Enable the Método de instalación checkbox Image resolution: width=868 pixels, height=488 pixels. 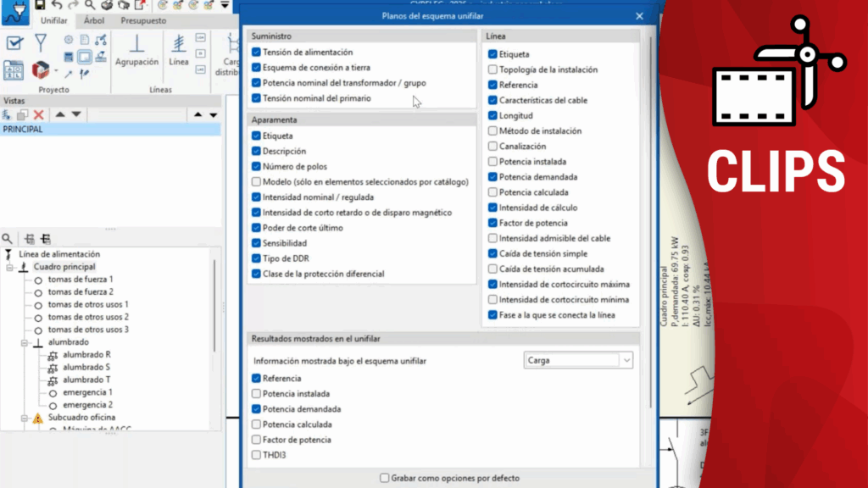pos(492,131)
